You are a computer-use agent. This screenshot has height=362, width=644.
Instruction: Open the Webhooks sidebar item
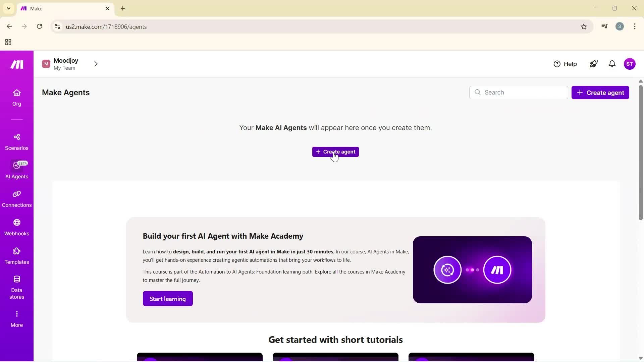pyautogui.click(x=17, y=227)
